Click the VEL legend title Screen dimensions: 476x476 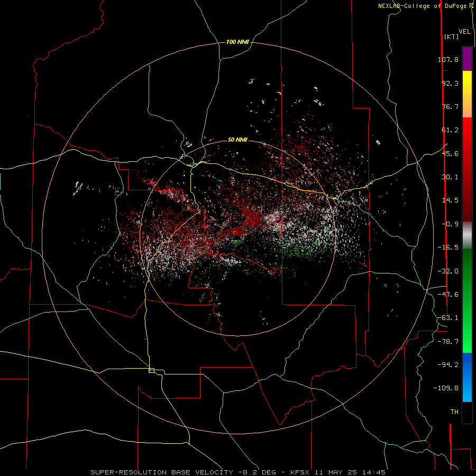pyautogui.click(x=464, y=32)
